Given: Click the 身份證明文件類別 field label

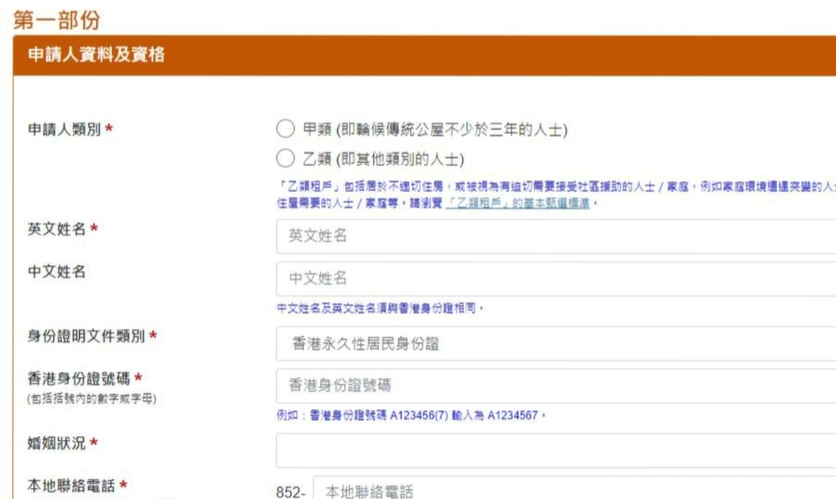Looking at the screenshot, I should pyautogui.click(x=86, y=336).
